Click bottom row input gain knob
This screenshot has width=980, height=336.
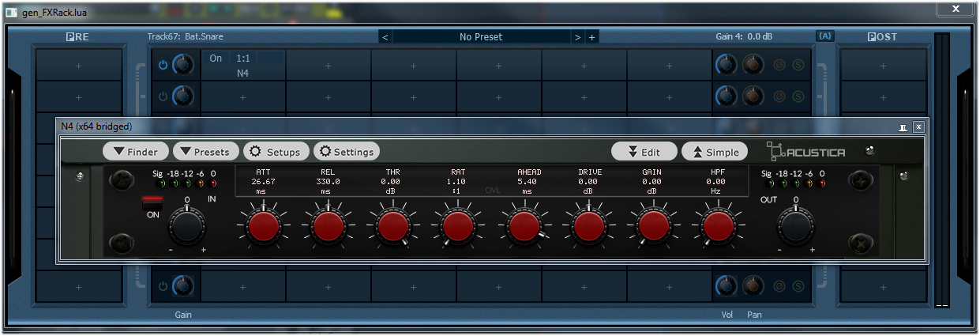click(x=183, y=285)
